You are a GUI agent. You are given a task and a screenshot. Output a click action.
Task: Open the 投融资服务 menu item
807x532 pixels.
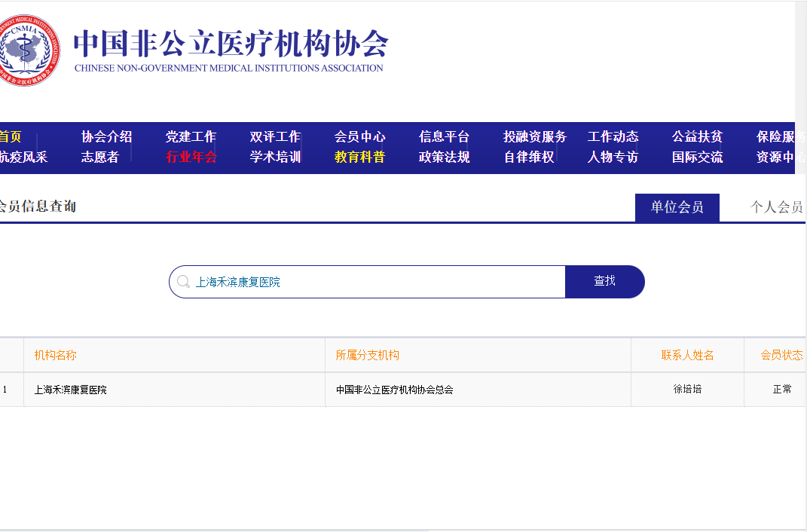point(535,136)
